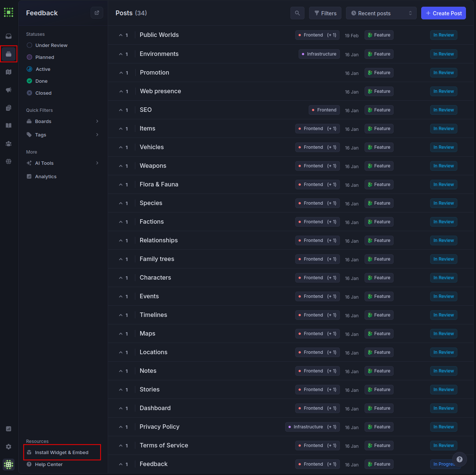Filter by Planned status
Image resolution: width=476 pixels, height=475 pixels.
click(40, 57)
